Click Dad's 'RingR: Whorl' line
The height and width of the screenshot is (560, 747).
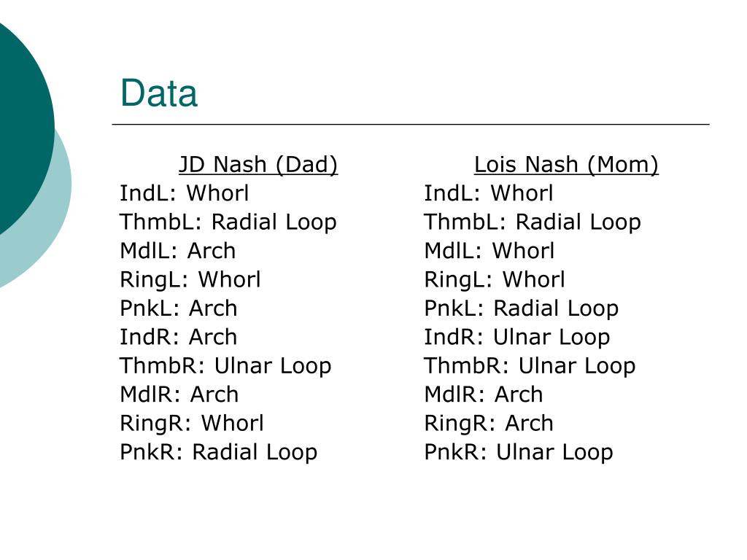192,424
